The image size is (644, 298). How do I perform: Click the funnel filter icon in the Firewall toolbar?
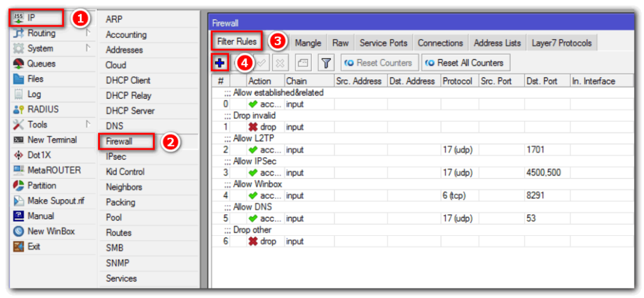pyautogui.click(x=325, y=63)
